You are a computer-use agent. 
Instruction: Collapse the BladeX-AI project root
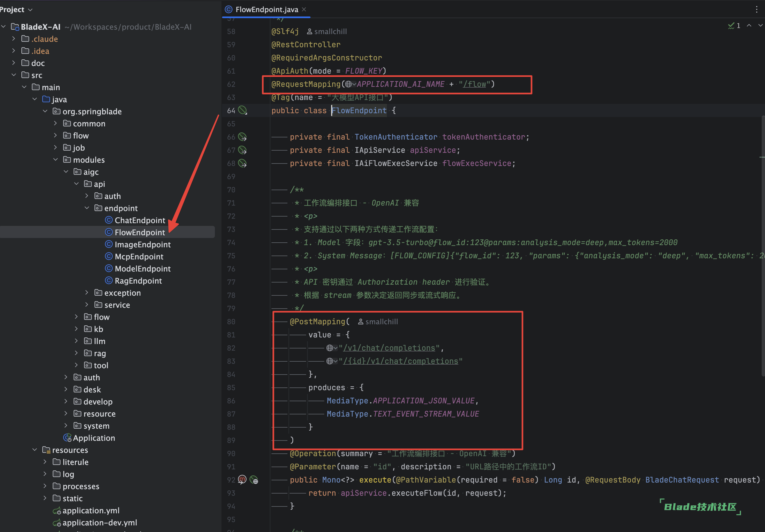pos(4,26)
